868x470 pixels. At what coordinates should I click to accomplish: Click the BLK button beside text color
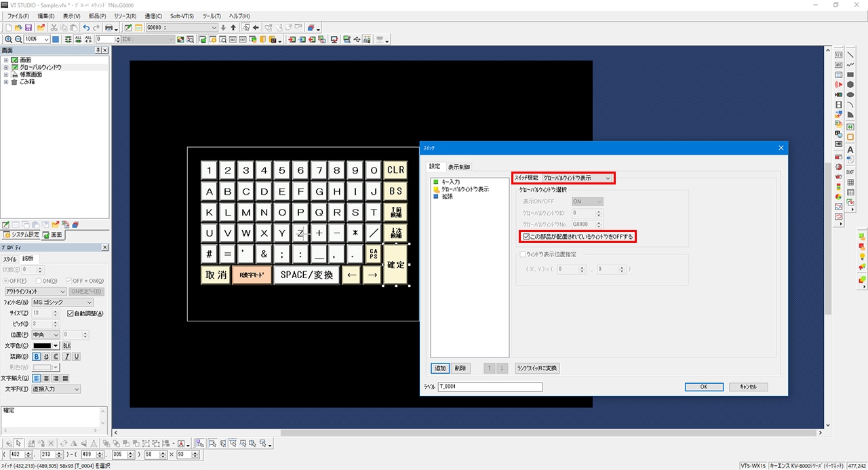[66, 346]
